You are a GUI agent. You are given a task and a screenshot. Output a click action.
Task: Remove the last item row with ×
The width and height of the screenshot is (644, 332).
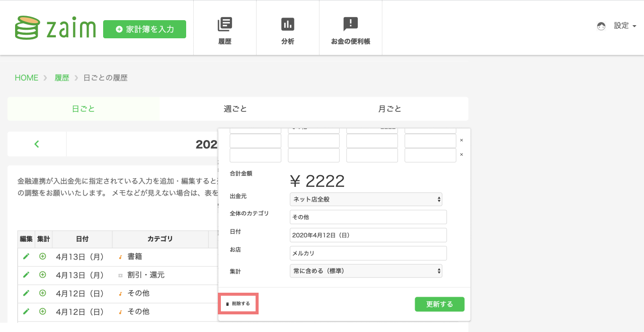(461, 155)
